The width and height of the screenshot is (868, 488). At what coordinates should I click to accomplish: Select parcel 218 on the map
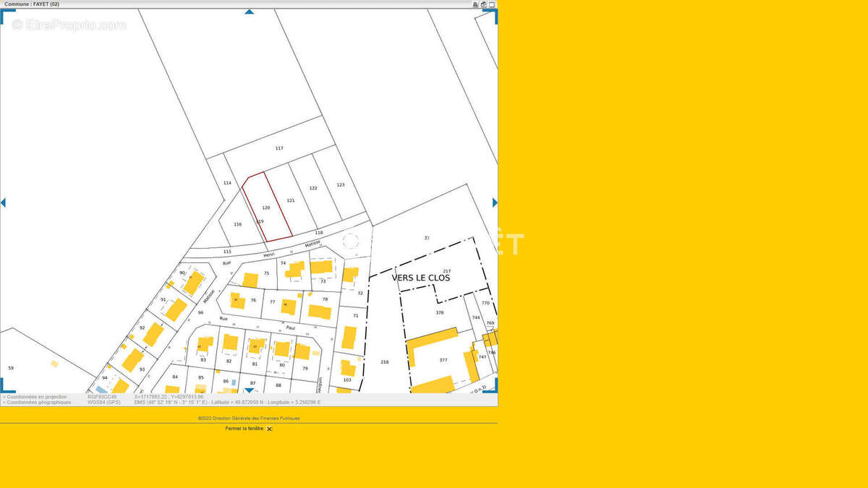click(384, 361)
